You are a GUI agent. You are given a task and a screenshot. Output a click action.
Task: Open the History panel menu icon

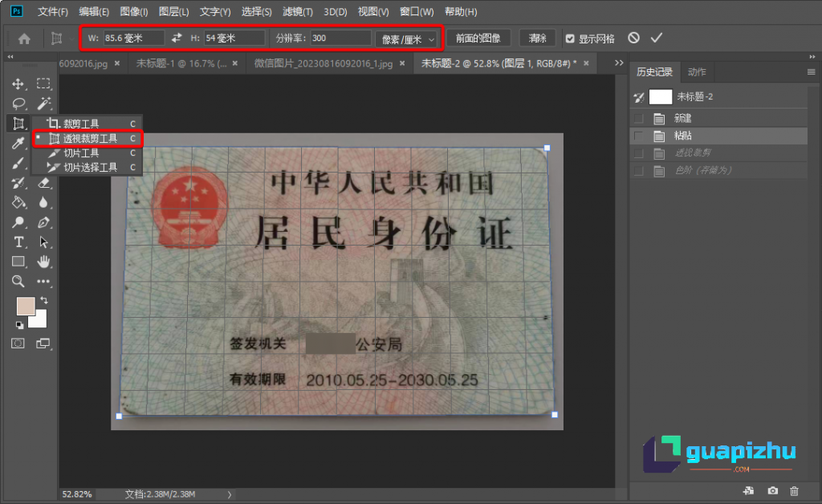click(812, 72)
